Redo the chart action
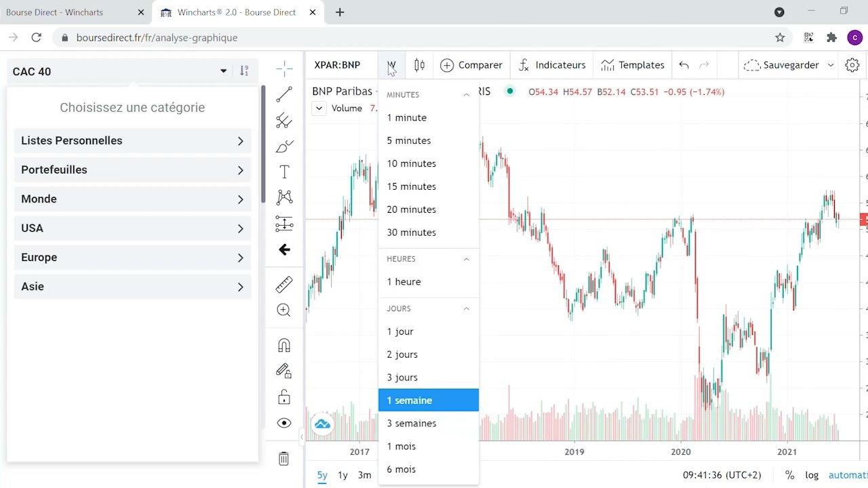The height and width of the screenshot is (488, 868). click(704, 65)
